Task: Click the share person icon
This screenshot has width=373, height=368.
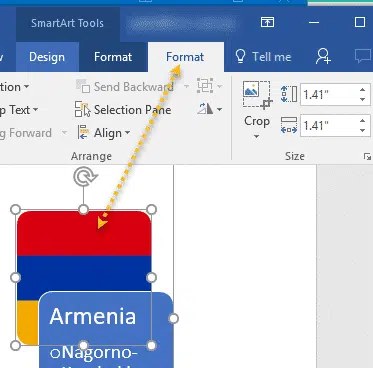Action: point(323,56)
